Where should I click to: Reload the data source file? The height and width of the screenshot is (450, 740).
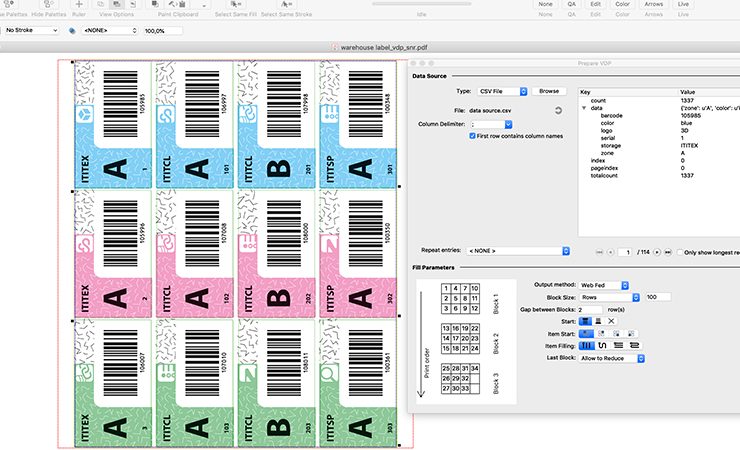[x=558, y=110]
